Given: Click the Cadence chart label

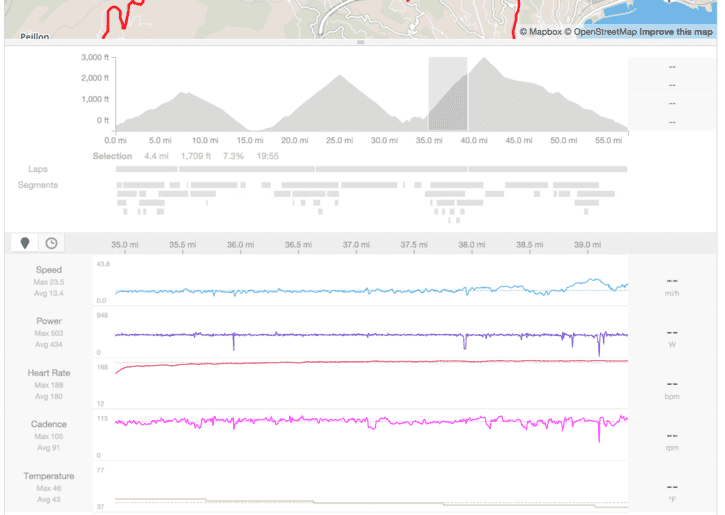Looking at the screenshot, I should 48,425.
